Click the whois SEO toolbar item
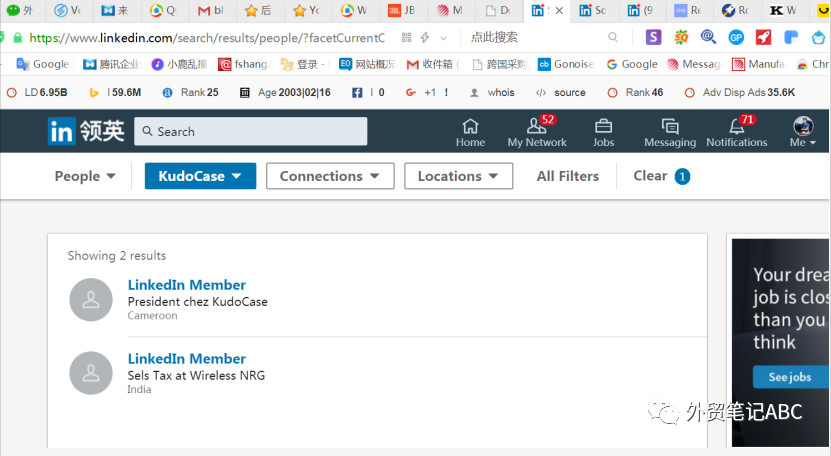 pos(492,92)
